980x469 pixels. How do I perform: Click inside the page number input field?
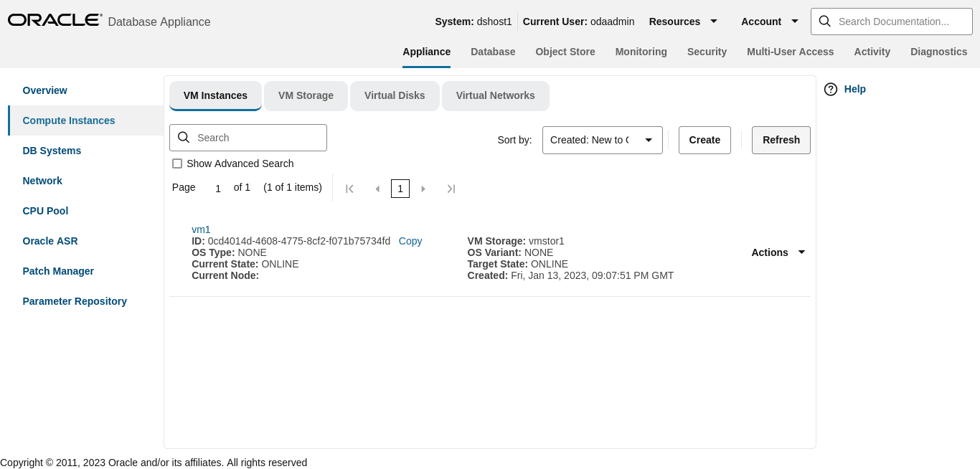[x=217, y=188]
